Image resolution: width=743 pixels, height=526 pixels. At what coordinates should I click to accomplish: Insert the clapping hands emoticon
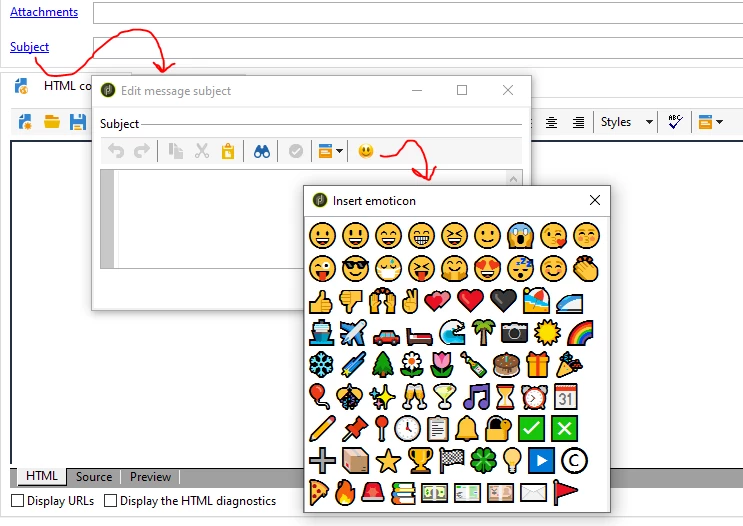tap(586, 268)
